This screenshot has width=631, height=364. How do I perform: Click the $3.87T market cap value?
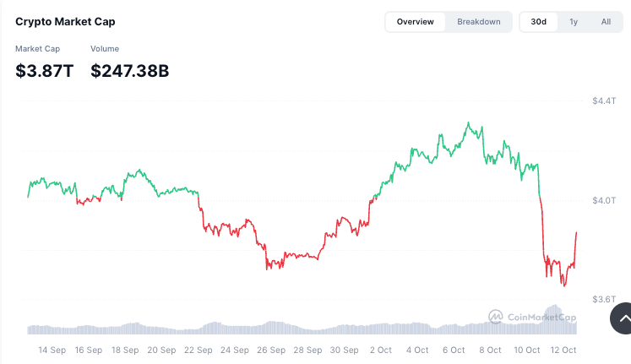(45, 71)
